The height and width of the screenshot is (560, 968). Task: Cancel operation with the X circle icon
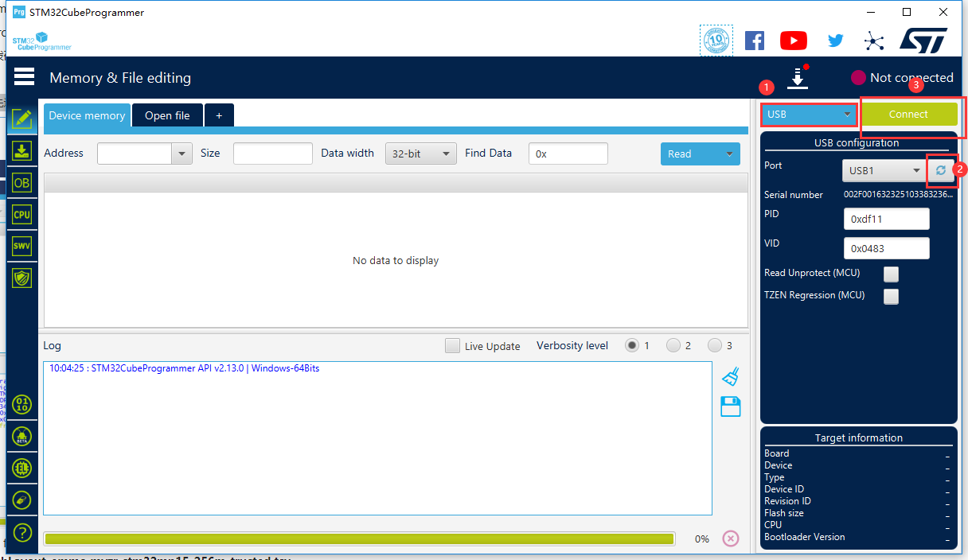[730, 539]
